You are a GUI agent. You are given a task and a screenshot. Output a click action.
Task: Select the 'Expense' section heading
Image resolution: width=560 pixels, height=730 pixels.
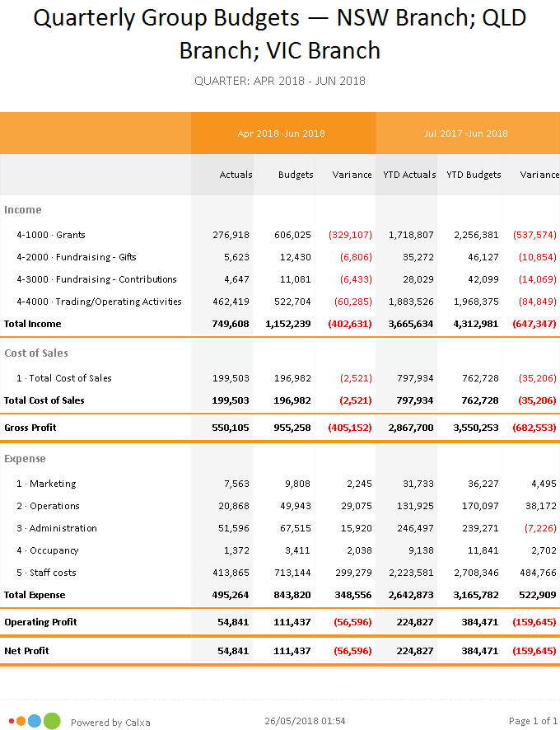[x=26, y=459]
